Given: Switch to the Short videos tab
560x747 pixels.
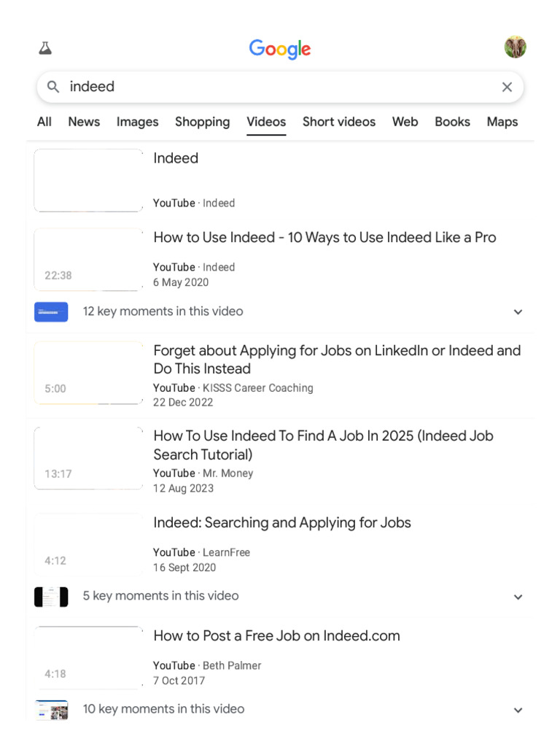Looking at the screenshot, I should [338, 122].
